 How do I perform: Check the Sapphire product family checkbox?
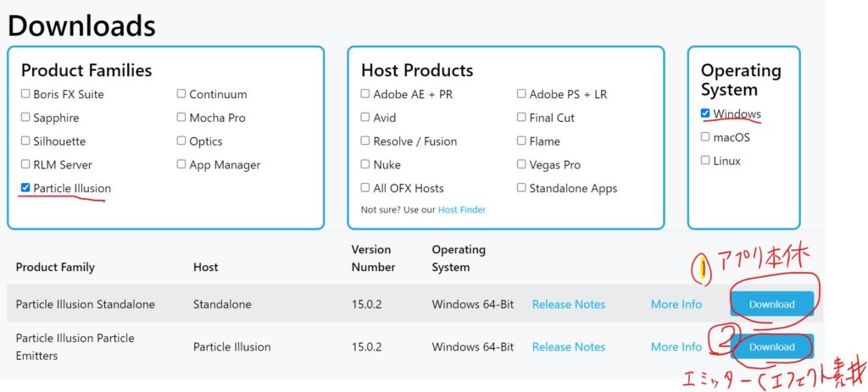(x=25, y=117)
